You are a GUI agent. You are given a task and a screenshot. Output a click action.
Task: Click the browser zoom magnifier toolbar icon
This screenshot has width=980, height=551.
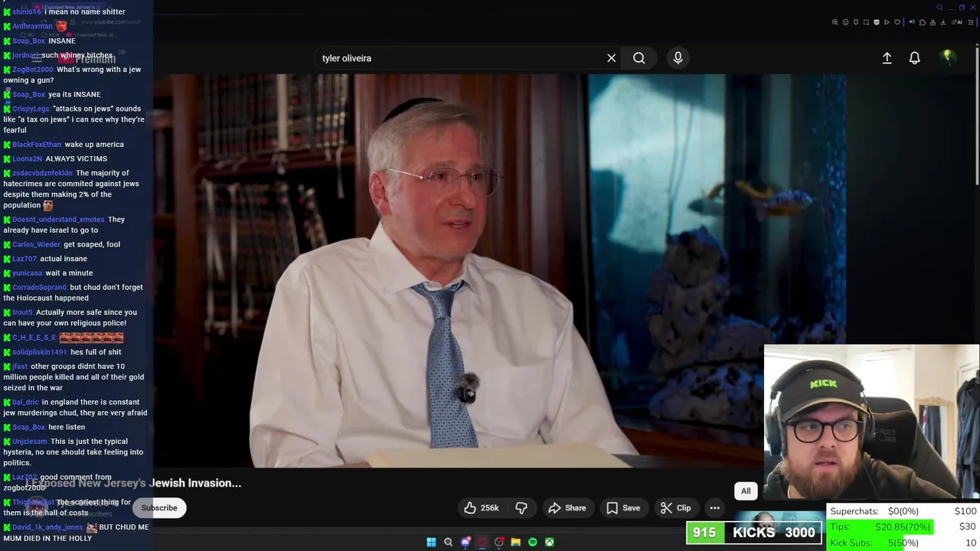[835, 22]
